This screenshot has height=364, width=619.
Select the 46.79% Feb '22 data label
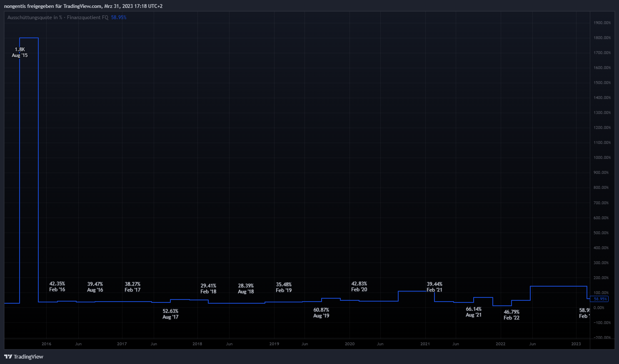pos(512,315)
